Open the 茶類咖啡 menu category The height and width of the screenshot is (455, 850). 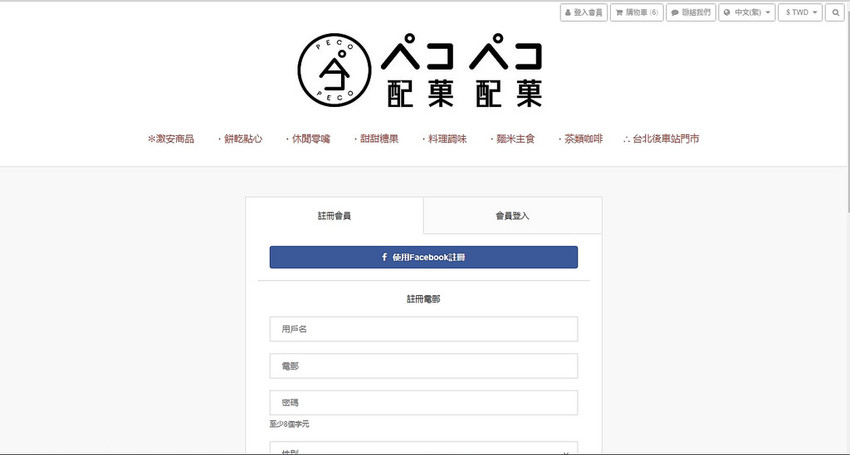pyautogui.click(x=581, y=139)
